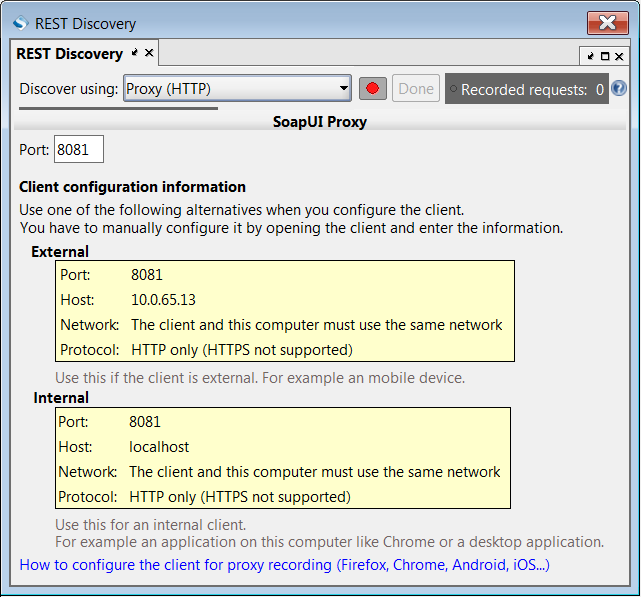Click the External section label
Image resolution: width=641 pixels, height=597 pixels.
click(x=60, y=251)
